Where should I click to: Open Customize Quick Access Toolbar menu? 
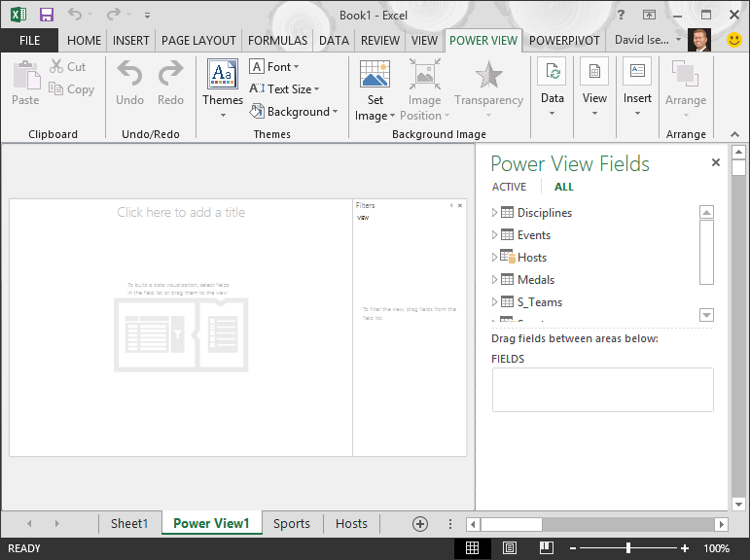click(x=147, y=16)
